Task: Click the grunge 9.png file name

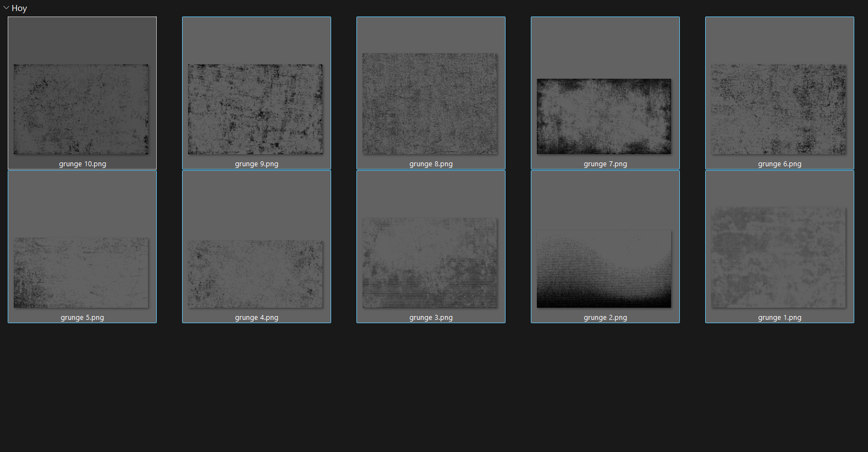Action: (257, 164)
